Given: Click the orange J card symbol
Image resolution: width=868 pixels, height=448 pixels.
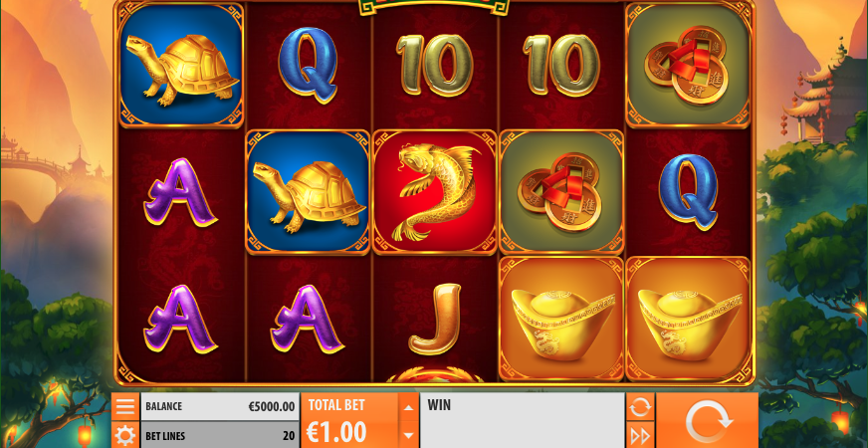Looking at the screenshot, I should (435, 319).
